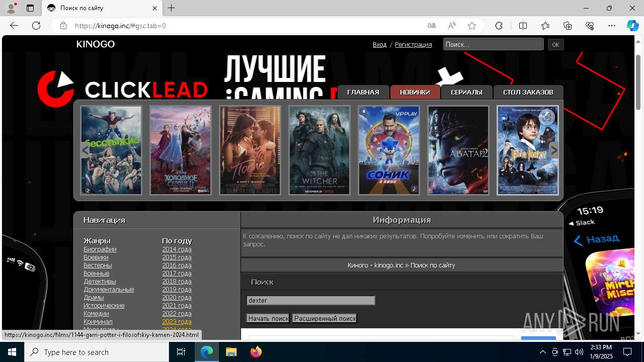Browse films from 2019 года
The height and width of the screenshot is (362, 644).
pyautogui.click(x=177, y=290)
